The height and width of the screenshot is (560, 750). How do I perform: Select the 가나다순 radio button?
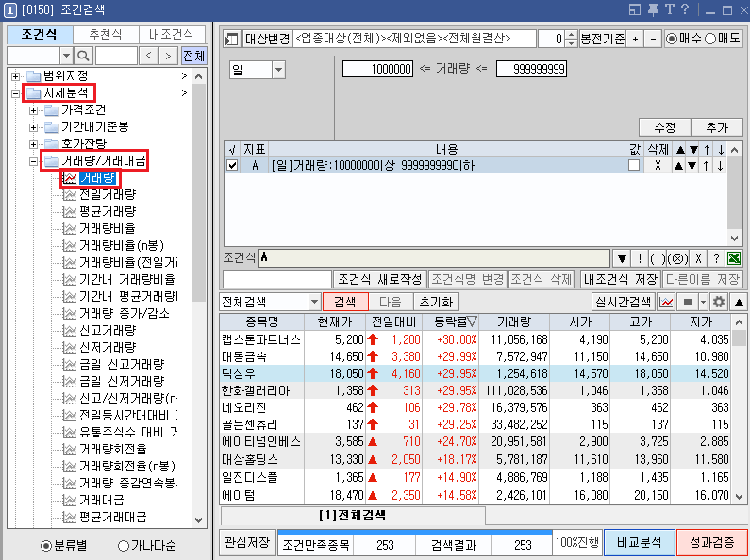pos(124,545)
